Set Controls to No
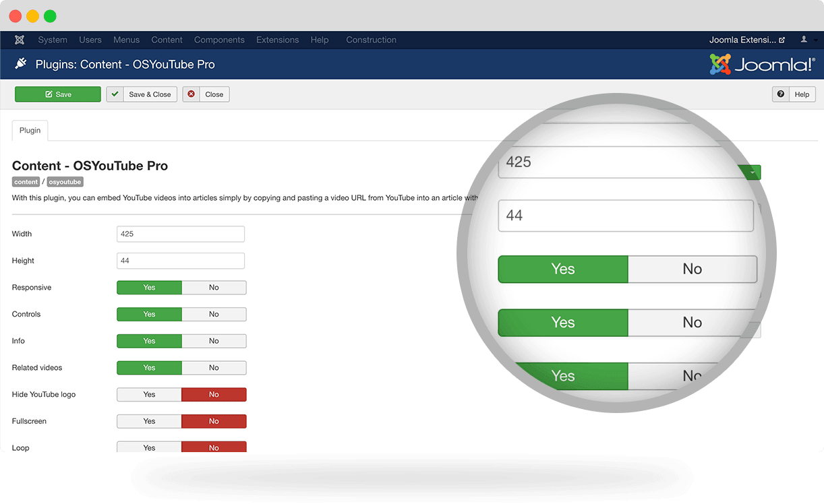This screenshot has width=824, height=504. pyautogui.click(x=214, y=314)
